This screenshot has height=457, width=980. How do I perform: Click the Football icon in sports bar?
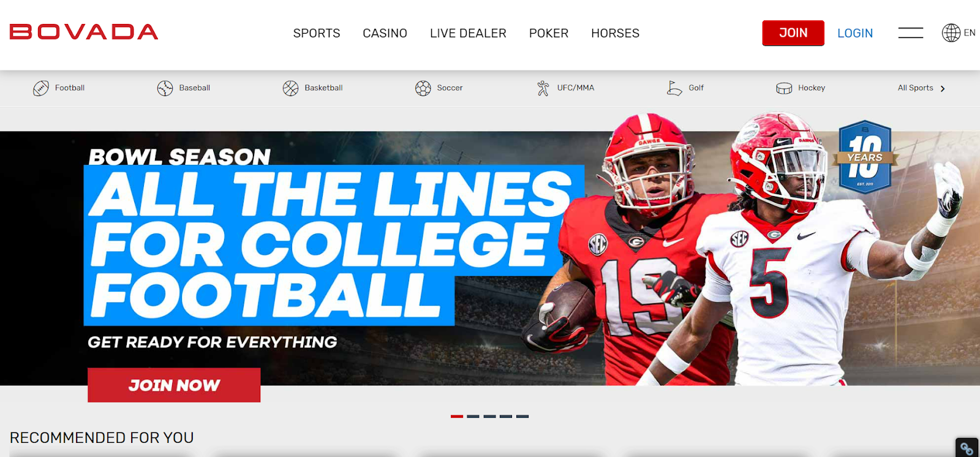[41, 88]
